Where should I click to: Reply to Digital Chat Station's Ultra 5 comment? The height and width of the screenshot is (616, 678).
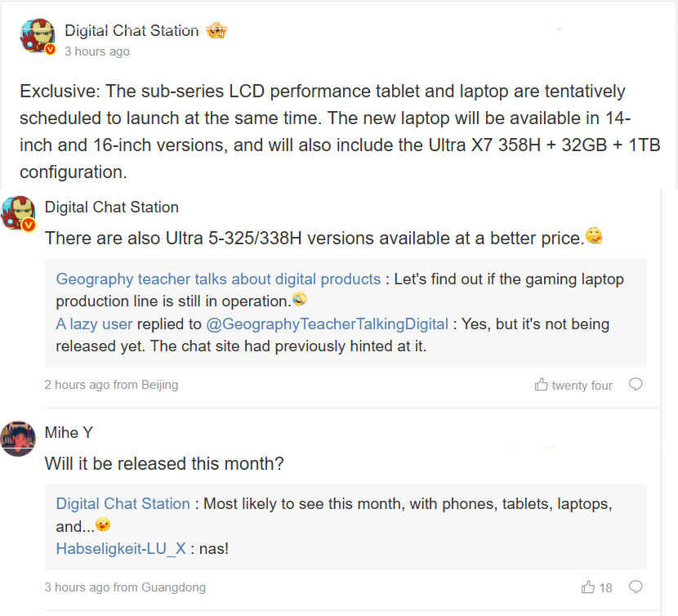click(x=635, y=385)
